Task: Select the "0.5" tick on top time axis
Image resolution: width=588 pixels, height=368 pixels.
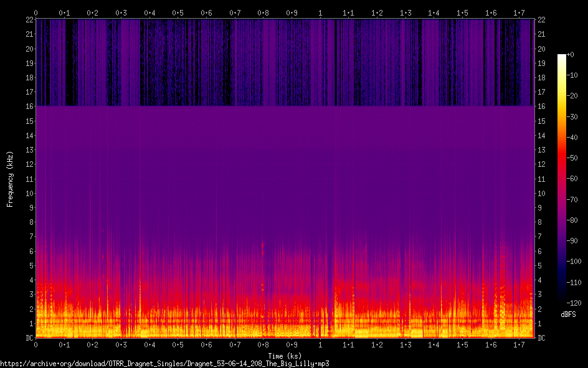Action: tap(178, 12)
